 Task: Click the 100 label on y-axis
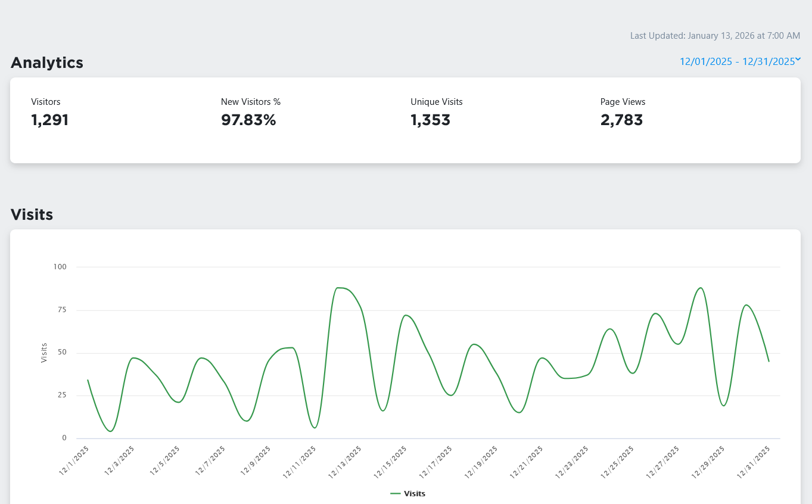(60, 267)
